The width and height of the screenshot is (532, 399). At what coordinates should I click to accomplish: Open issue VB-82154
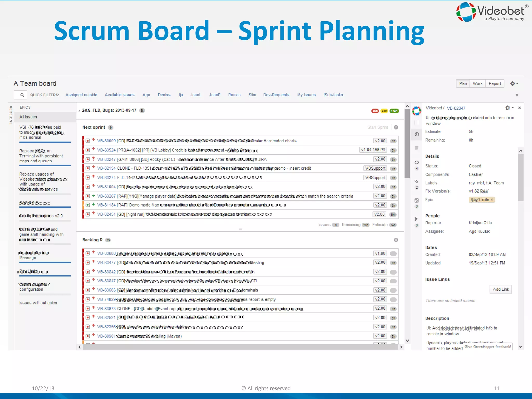[106, 168]
